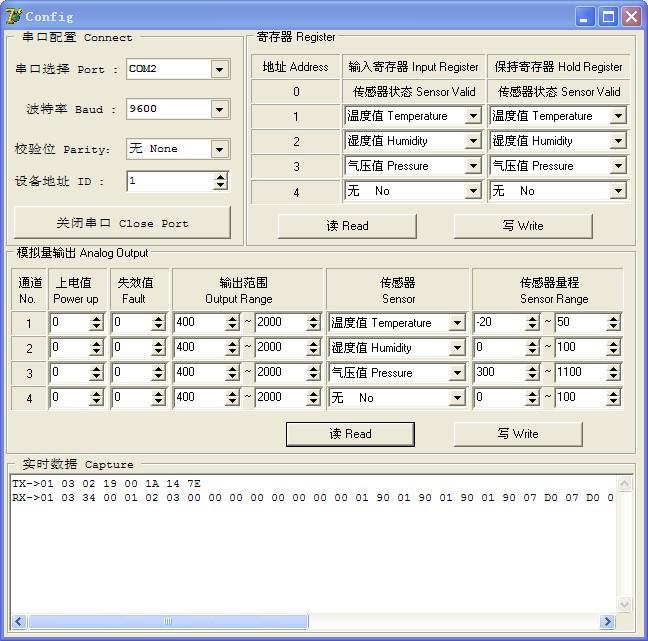Click channel 1 output range 400 field
The width and height of the screenshot is (648, 641).
pos(200,322)
